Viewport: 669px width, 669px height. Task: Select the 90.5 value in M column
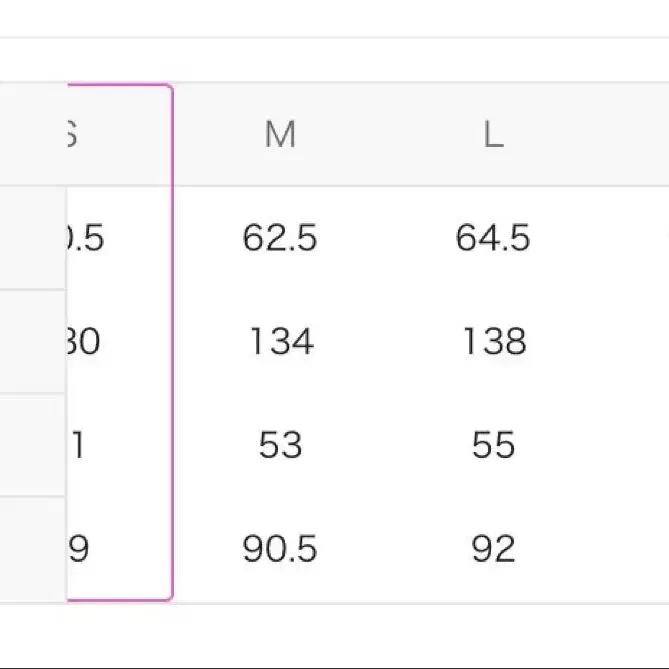280,548
